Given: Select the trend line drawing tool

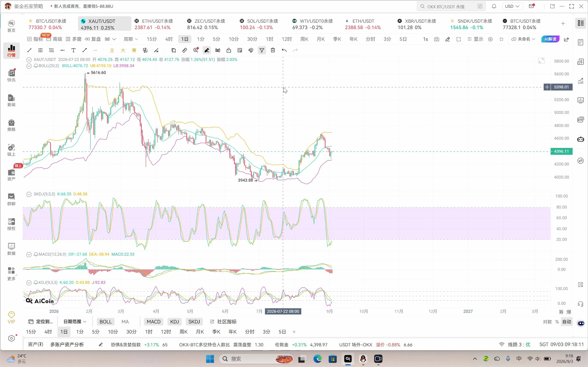Looking at the screenshot, I should point(29,50).
